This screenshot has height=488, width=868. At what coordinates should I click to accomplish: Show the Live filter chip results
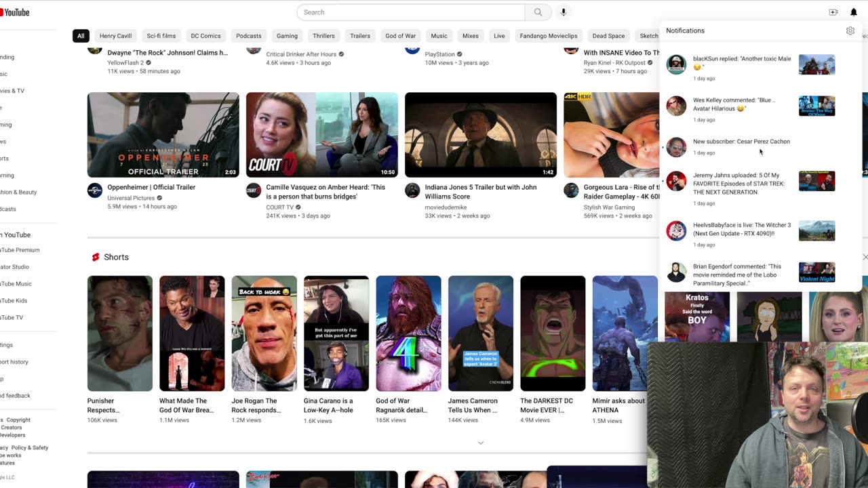(499, 36)
